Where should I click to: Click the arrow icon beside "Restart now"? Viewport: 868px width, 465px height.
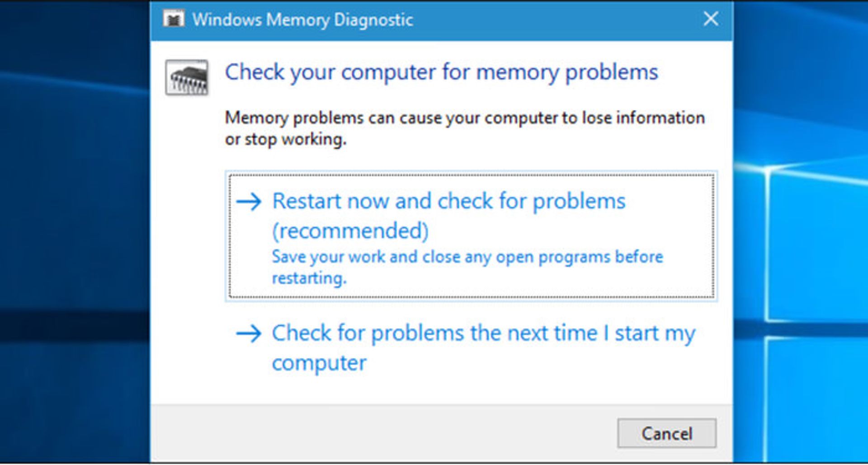click(249, 202)
